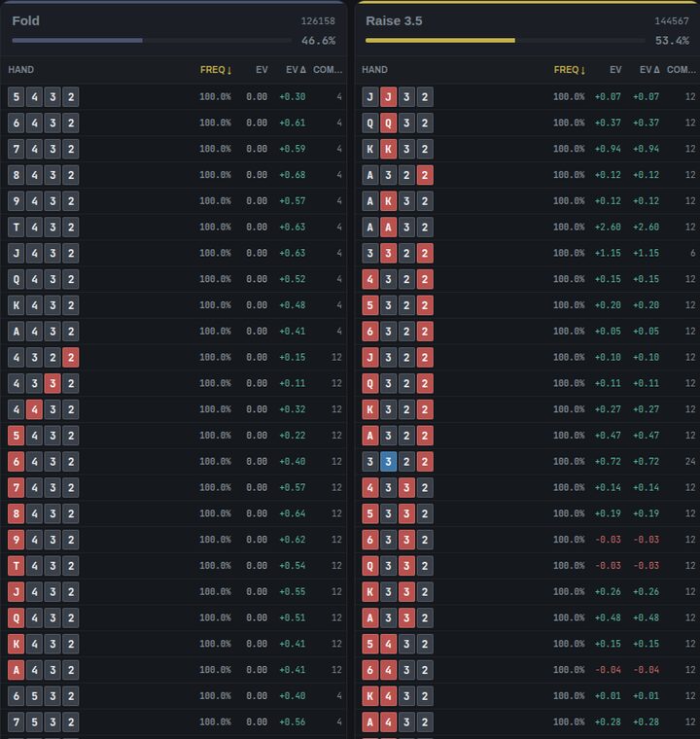Viewport: 700px width, 739px height.
Task: Select the Raise 3.5 panel title
Action: click(394, 20)
